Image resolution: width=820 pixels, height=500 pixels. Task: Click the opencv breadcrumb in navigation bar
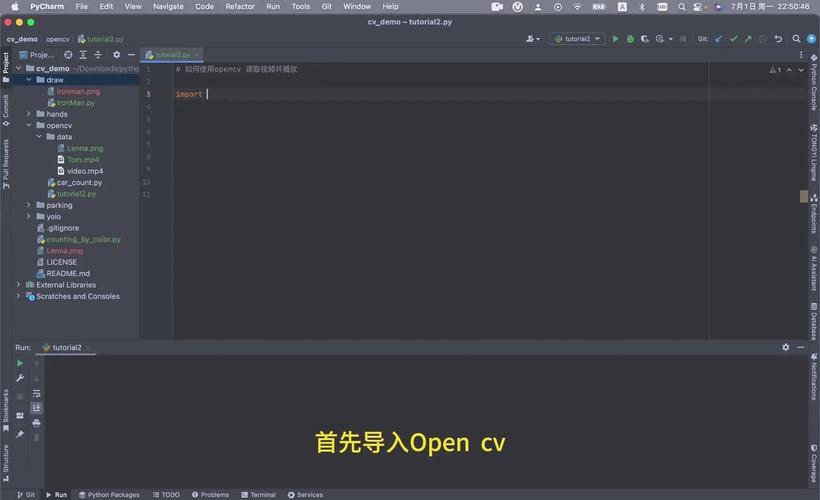pyautogui.click(x=57, y=39)
